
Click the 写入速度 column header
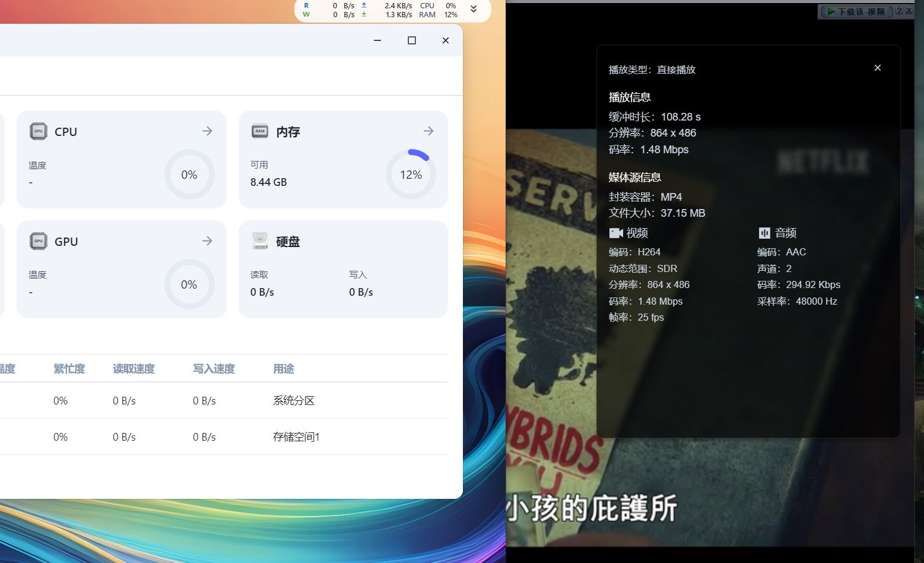[x=214, y=369]
